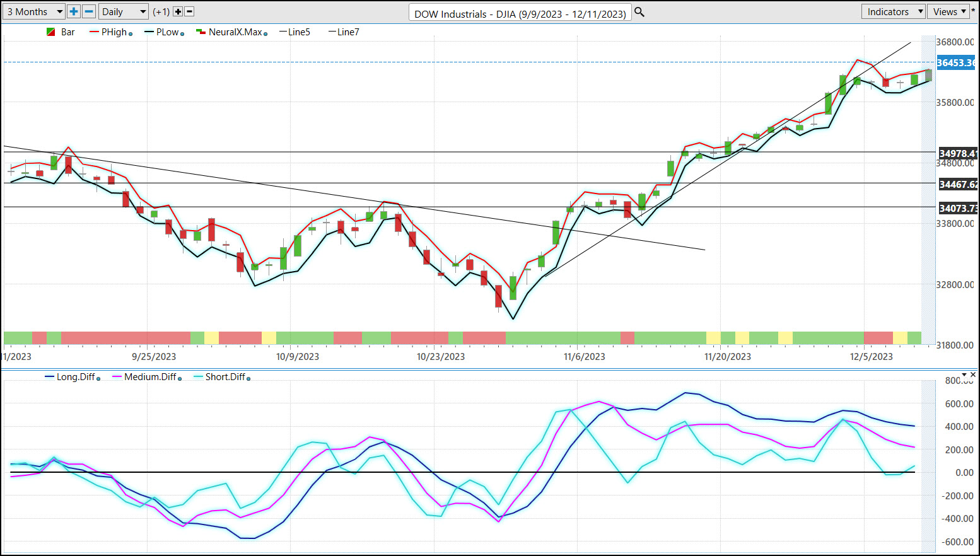Image resolution: width=980 pixels, height=556 pixels.
Task: Click the (+1) forecast offset label
Action: coord(161,12)
